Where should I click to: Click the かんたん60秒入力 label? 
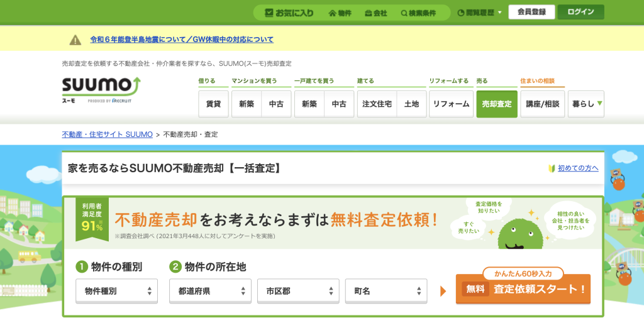point(523,273)
